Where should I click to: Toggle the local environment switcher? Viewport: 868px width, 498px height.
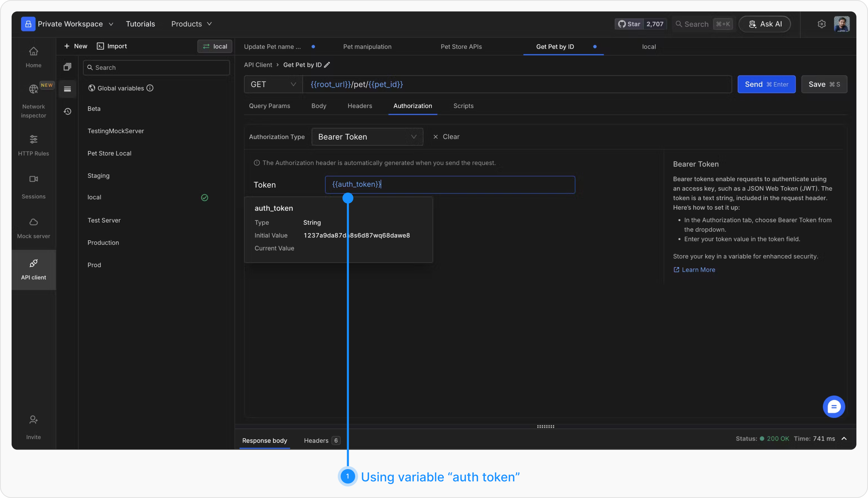pos(215,47)
